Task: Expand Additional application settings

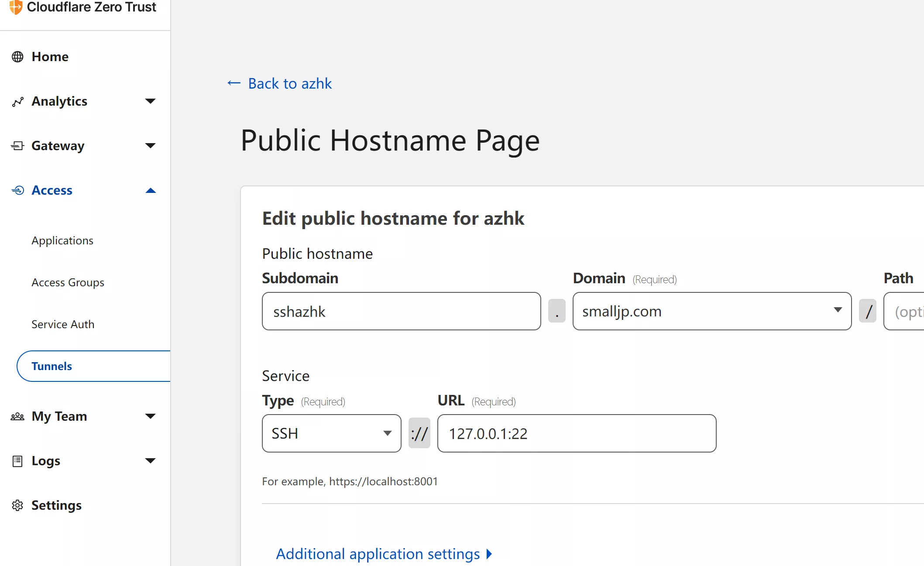Action: click(x=384, y=554)
